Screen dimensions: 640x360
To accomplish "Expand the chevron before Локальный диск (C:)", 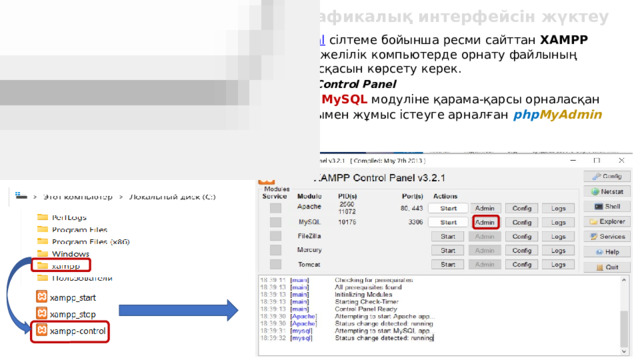I will tap(121, 197).
